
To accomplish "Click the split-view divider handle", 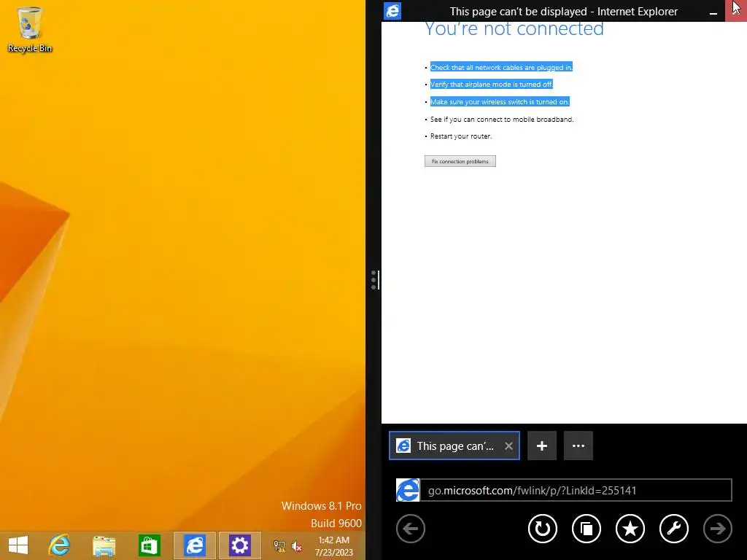I will tap(374, 280).
